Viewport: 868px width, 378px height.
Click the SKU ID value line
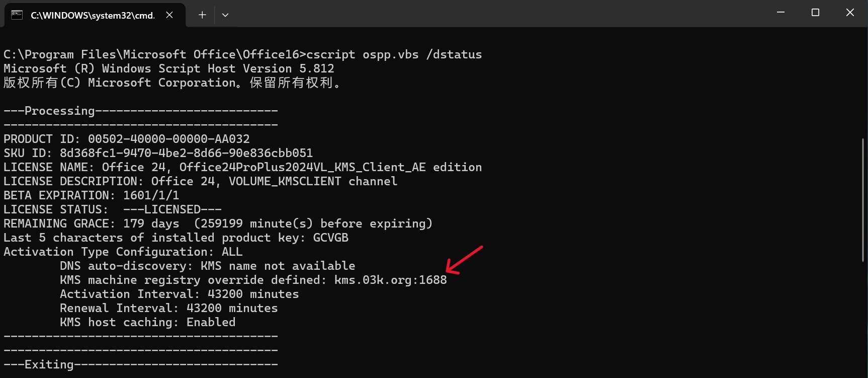coord(158,153)
